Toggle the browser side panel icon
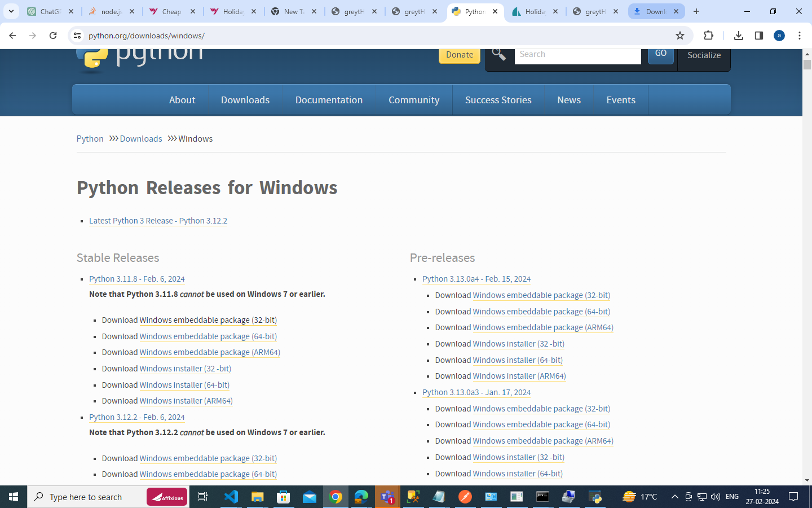The height and width of the screenshot is (508, 812). 759,36
